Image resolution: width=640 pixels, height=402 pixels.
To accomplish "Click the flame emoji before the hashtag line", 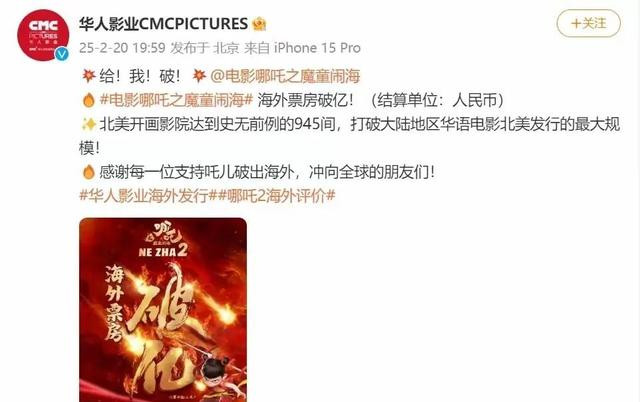I will pyautogui.click(x=89, y=100).
